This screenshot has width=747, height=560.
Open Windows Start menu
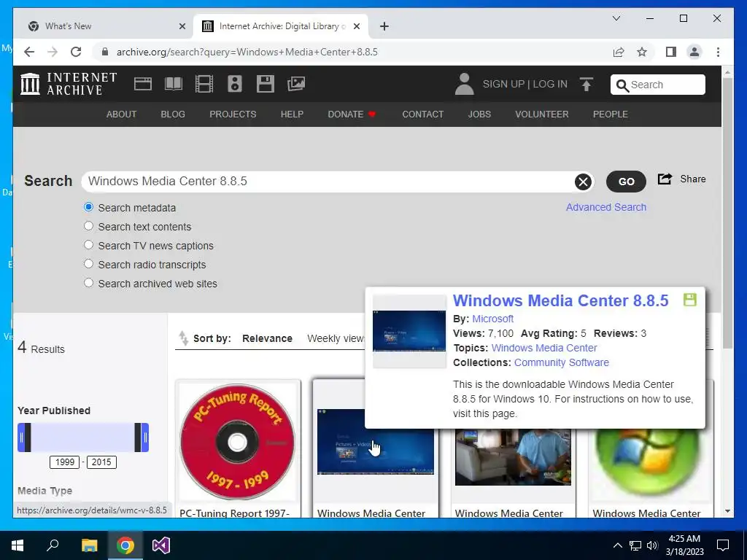pos(18,545)
